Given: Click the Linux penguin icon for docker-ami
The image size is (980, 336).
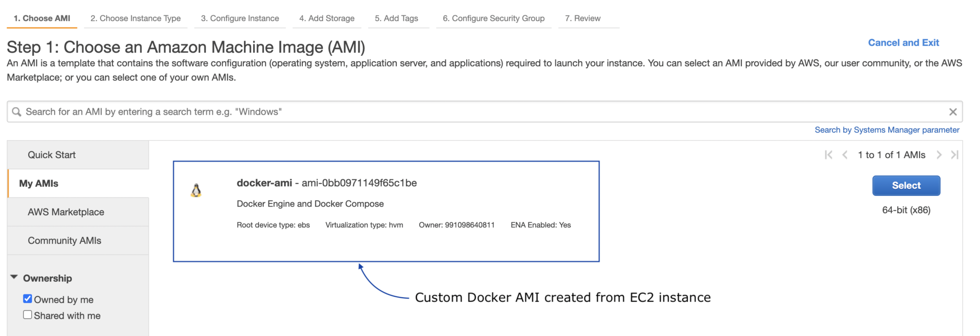Looking at the screenshot, I should tap(196, 190).
